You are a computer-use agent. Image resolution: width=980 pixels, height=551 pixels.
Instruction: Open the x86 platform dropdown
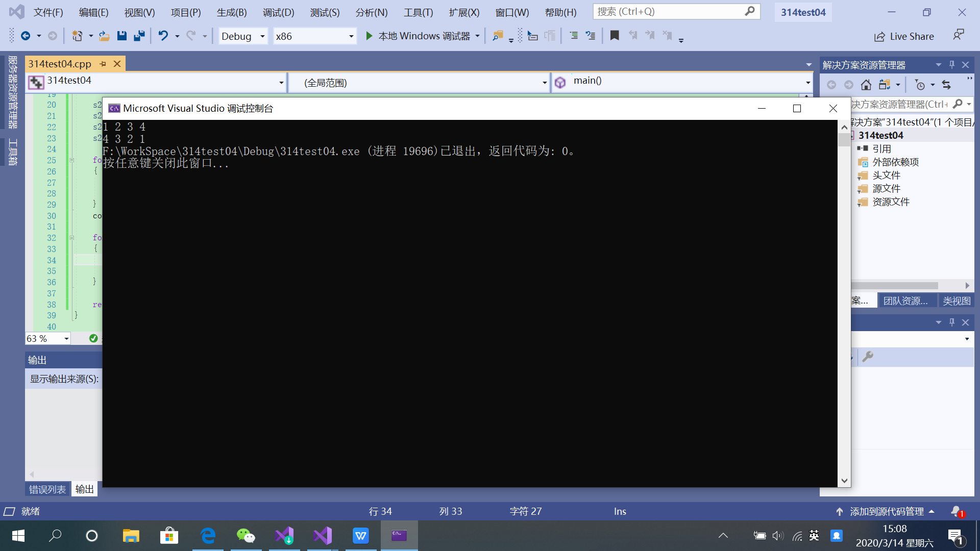pyautogui.click(x=351, y=36)
